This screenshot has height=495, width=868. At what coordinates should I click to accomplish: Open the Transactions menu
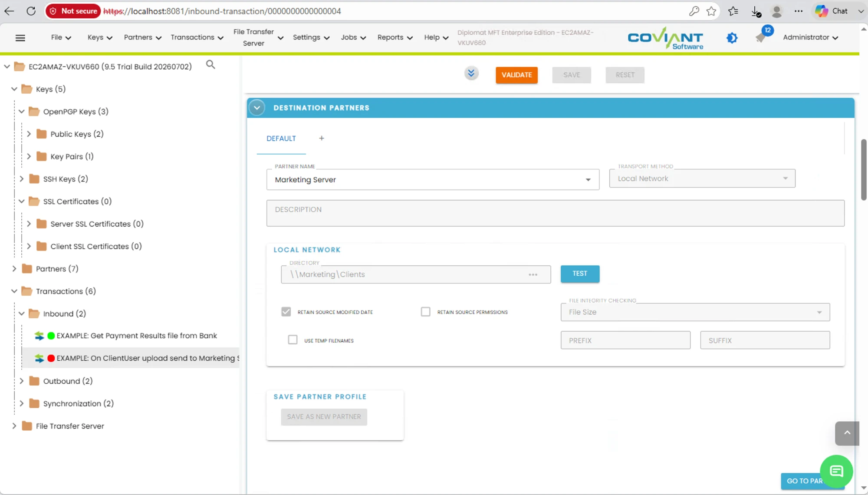[x=197, y=37]
